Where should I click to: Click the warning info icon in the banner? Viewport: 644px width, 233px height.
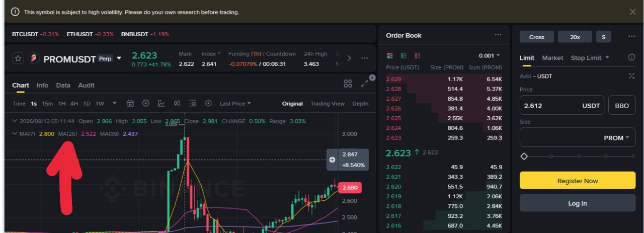point(16,12)
